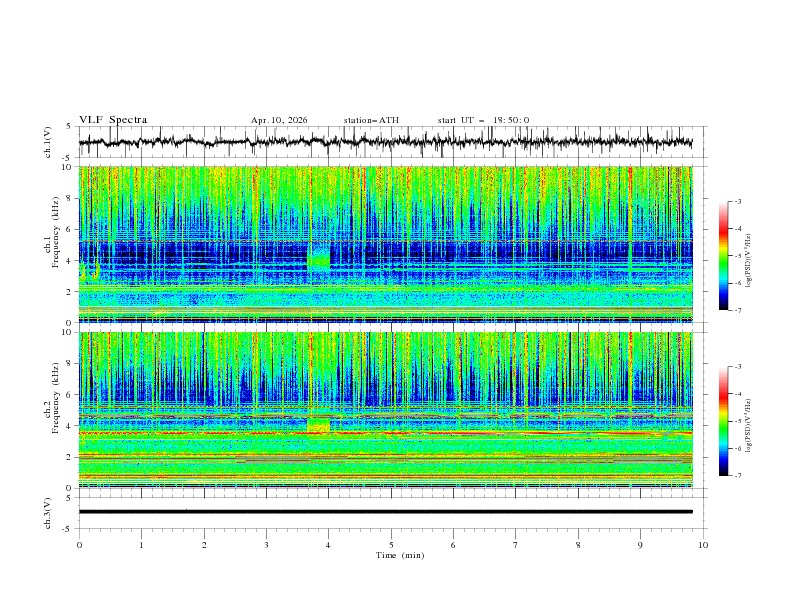This screenshot has height=612, width=792.
Task: Click the "start UT = 18:50:0" text
Action: [483, 120]
